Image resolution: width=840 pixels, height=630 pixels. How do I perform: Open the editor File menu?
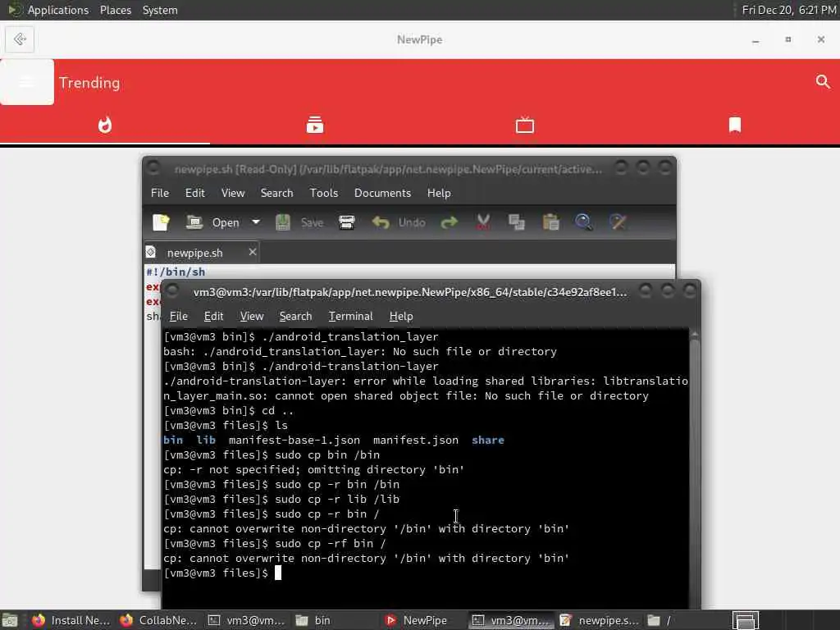[x=160, y=193]
